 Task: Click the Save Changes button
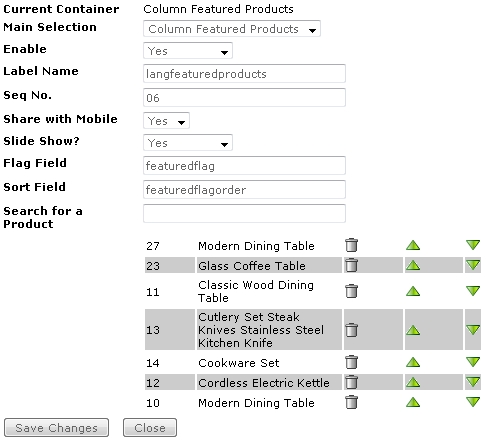pyautogui.click(x=56, y=428)
